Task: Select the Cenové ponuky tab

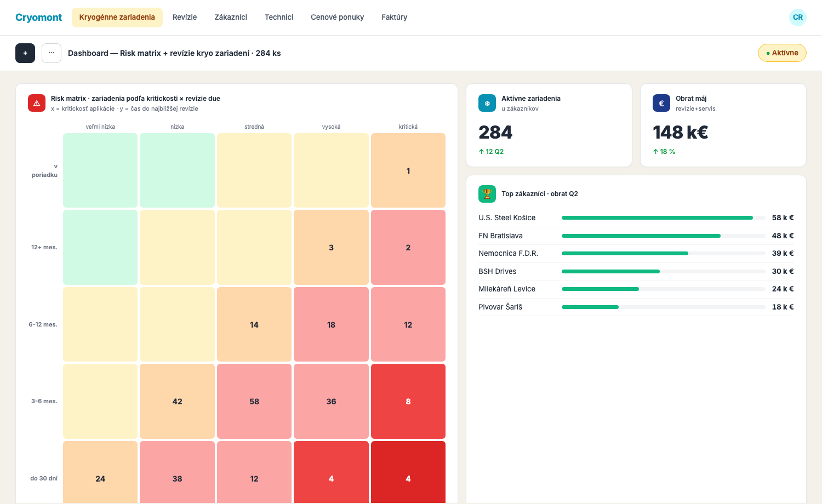Action: [x=338, y=18]
